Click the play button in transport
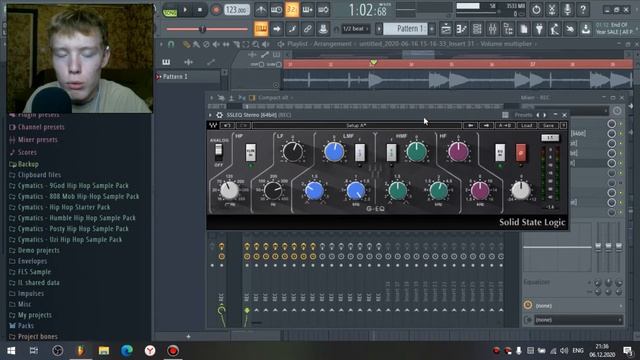This screenshot has width=640, height=360. pyautogui.click(x=185, y=9)
